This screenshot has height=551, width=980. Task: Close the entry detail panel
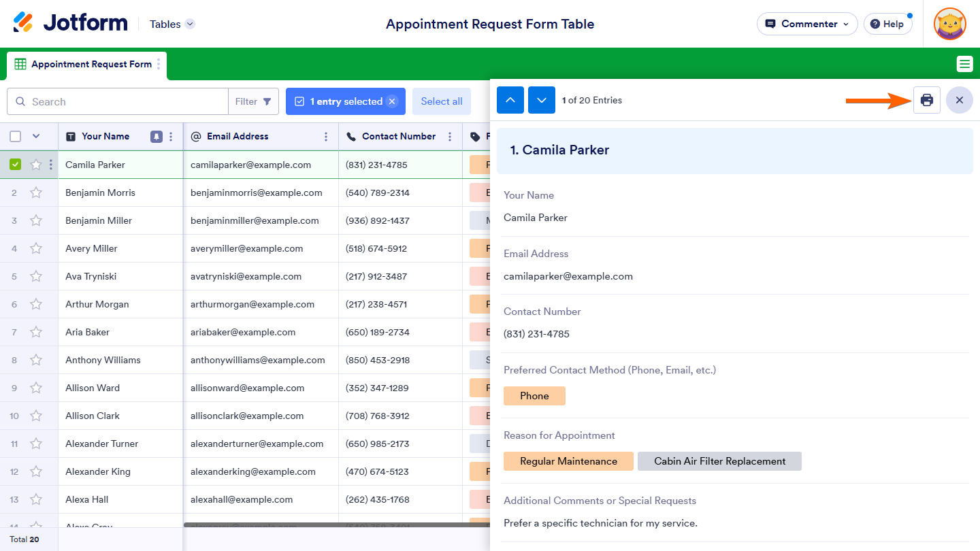coord(959,100)
